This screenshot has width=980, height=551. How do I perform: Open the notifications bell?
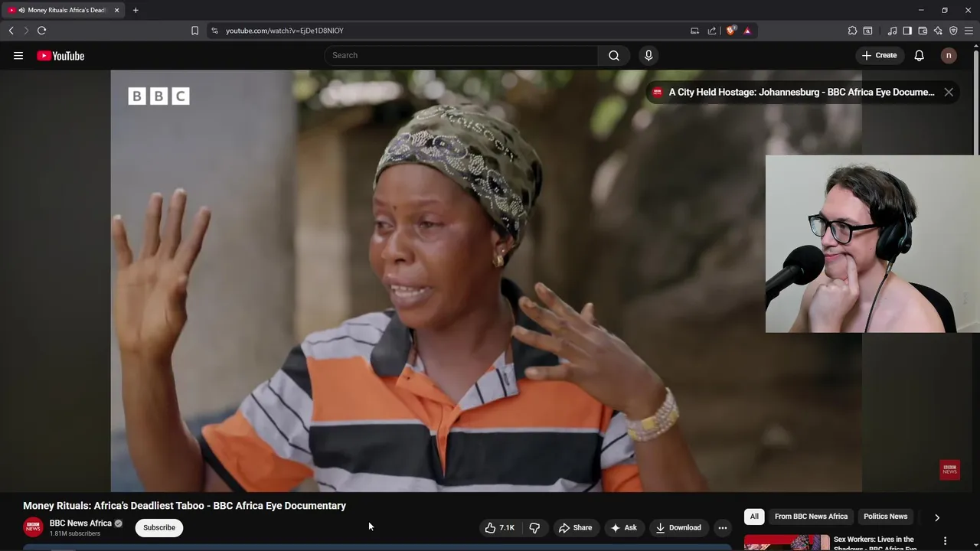[920, 55]
